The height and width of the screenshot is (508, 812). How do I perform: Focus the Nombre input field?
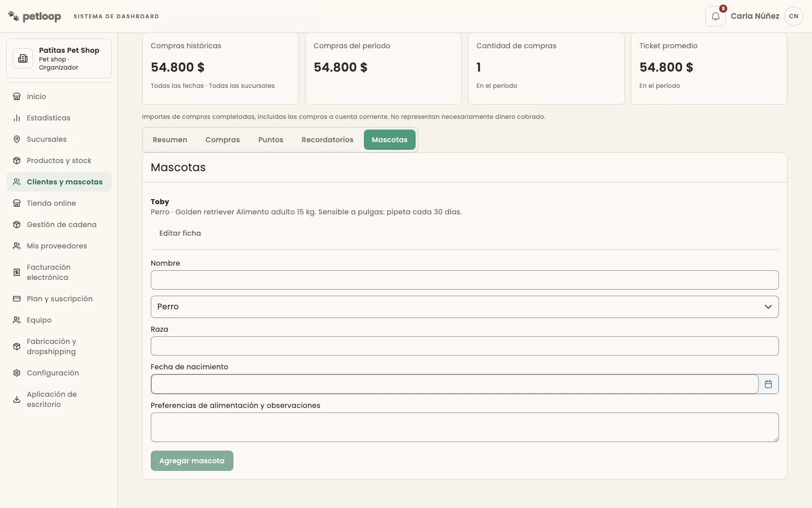pyautogui.click(x=465, y=280)
